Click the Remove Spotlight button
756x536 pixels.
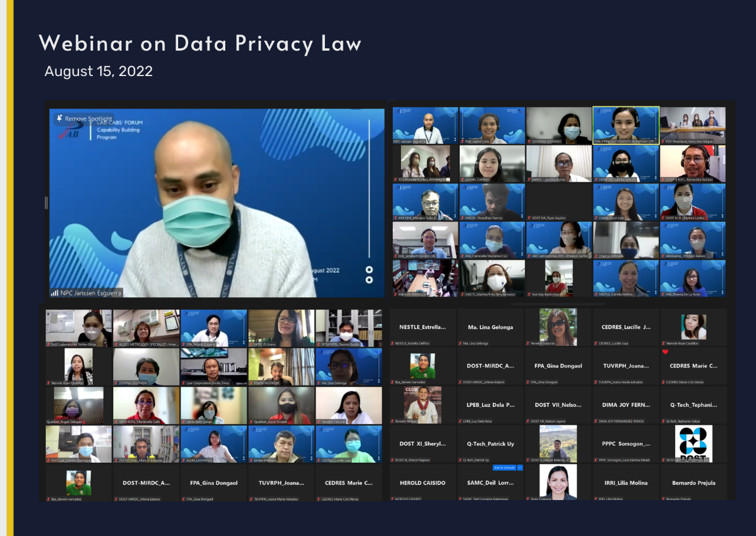pos(83,119)
